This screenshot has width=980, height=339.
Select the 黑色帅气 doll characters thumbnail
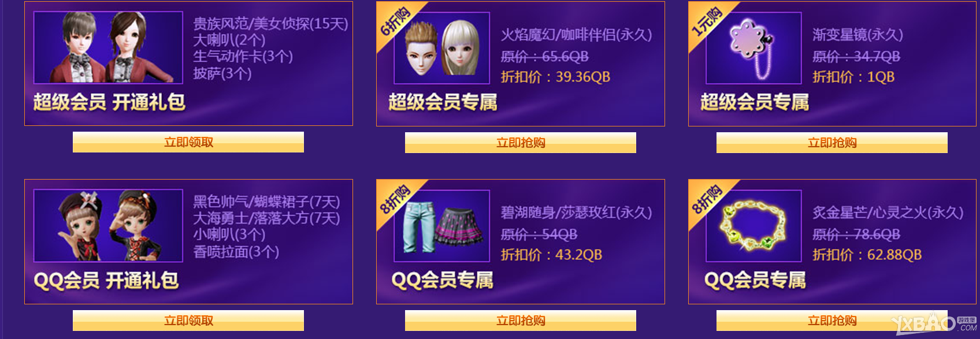tap(108, 226)
